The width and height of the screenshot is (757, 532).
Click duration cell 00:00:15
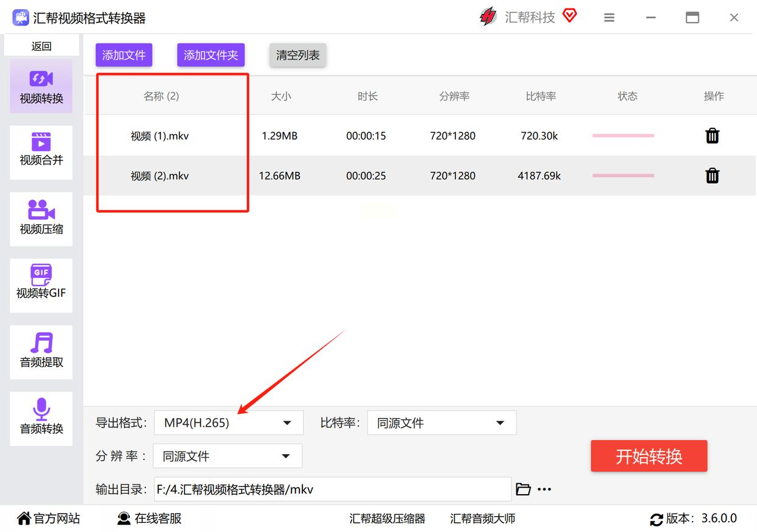366,136
